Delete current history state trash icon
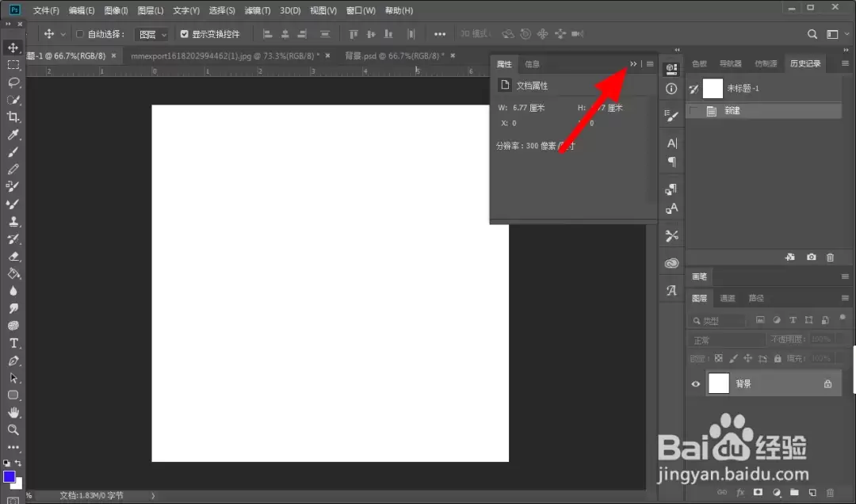This screenshot has width=856, height=504. pos(831,258)
